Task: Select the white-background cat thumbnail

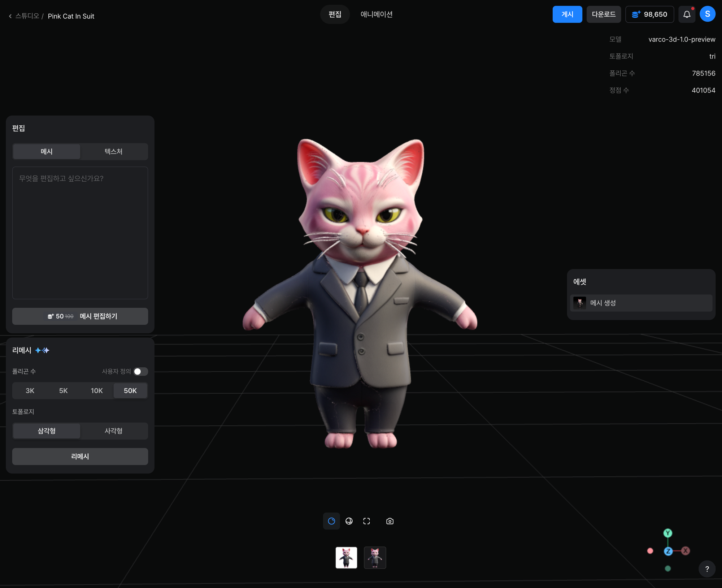Action: pyautogui.click(x=346, y=557)
